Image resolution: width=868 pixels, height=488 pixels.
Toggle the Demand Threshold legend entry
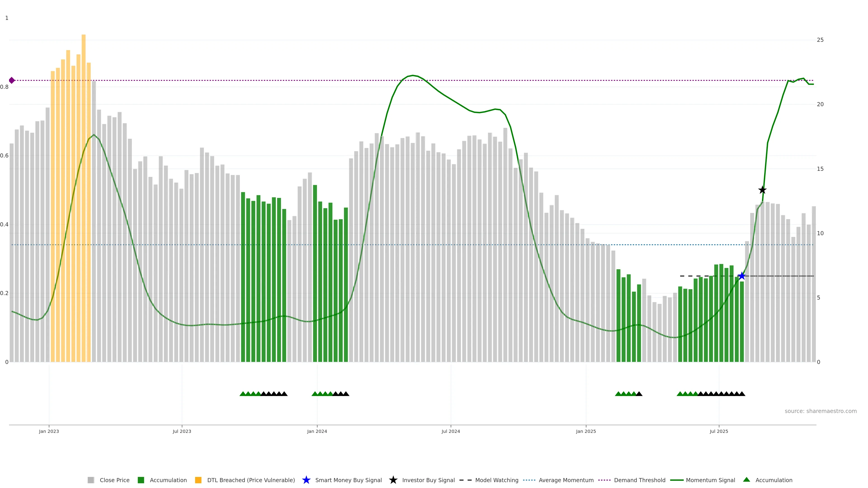639,480
